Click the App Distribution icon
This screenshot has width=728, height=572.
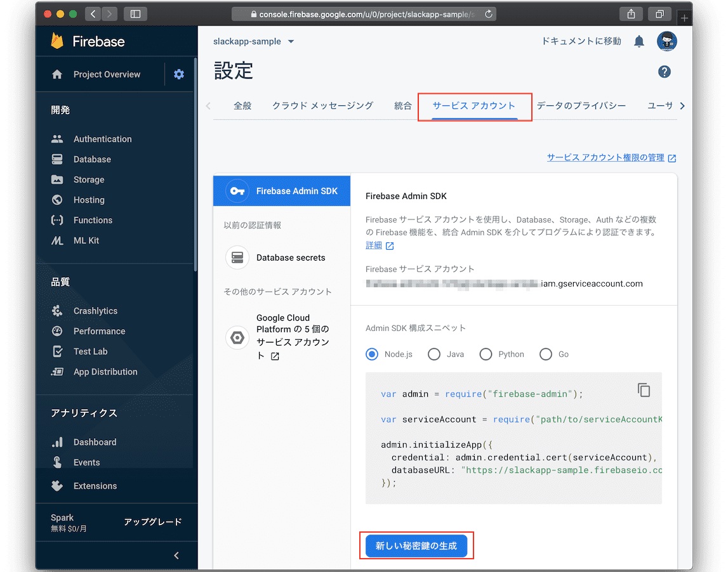[57, 372]
